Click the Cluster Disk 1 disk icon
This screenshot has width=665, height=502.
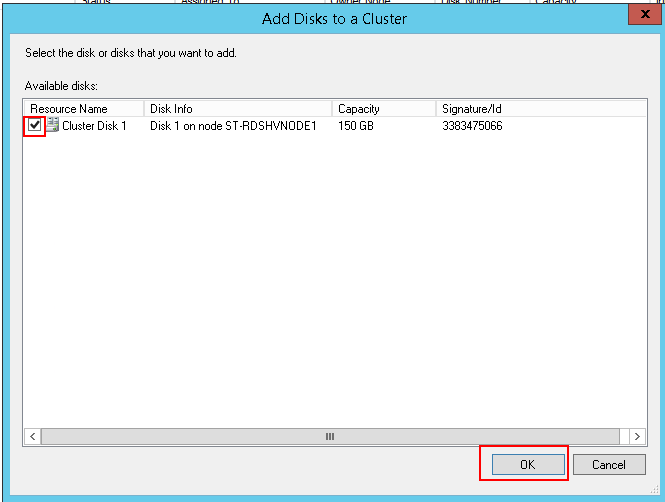[x=52, y=125]
